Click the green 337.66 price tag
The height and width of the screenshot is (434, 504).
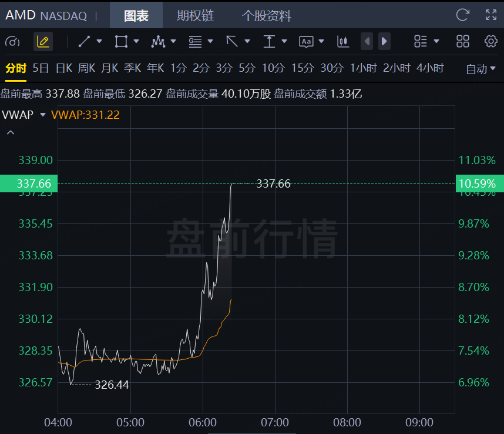[x=29, y=183]
